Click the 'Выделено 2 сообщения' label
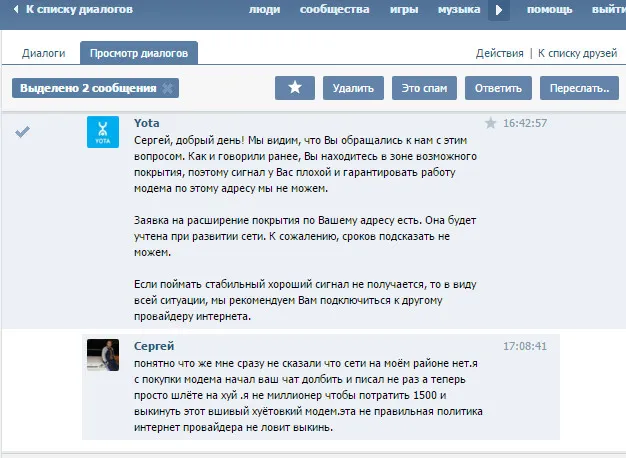 coord(88,88)
